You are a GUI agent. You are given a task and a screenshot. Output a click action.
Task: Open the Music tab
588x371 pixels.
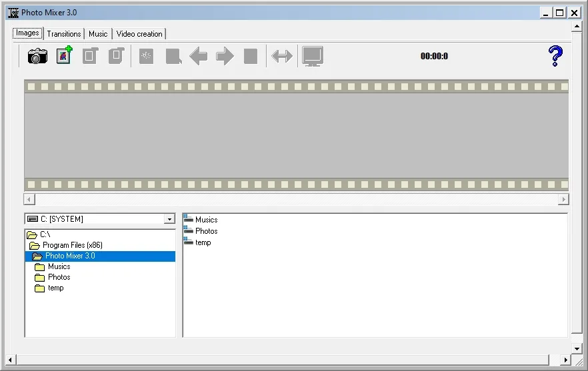98,34
